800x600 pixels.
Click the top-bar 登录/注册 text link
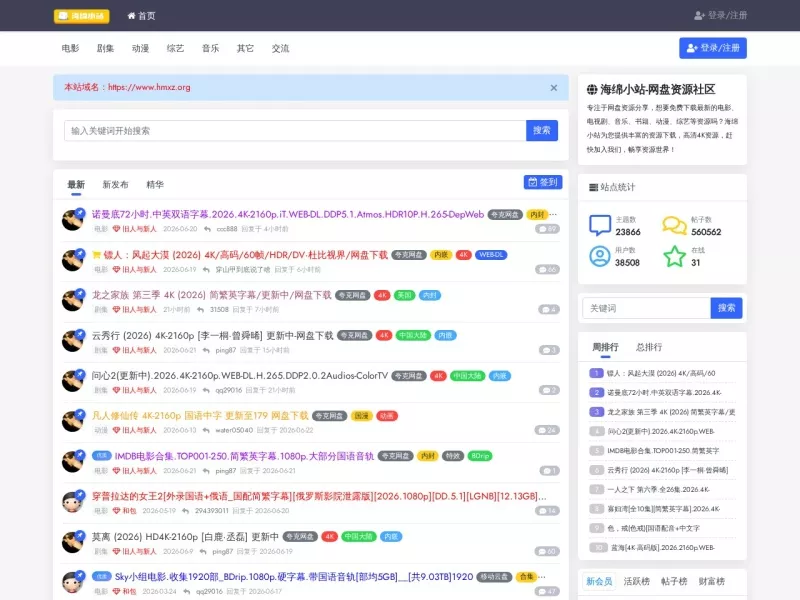(720, 15)
